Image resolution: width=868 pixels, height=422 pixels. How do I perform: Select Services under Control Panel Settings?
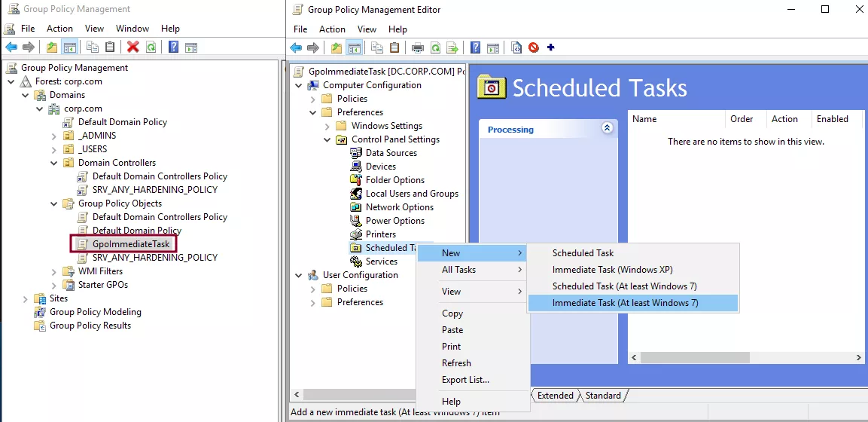[382, 261]
